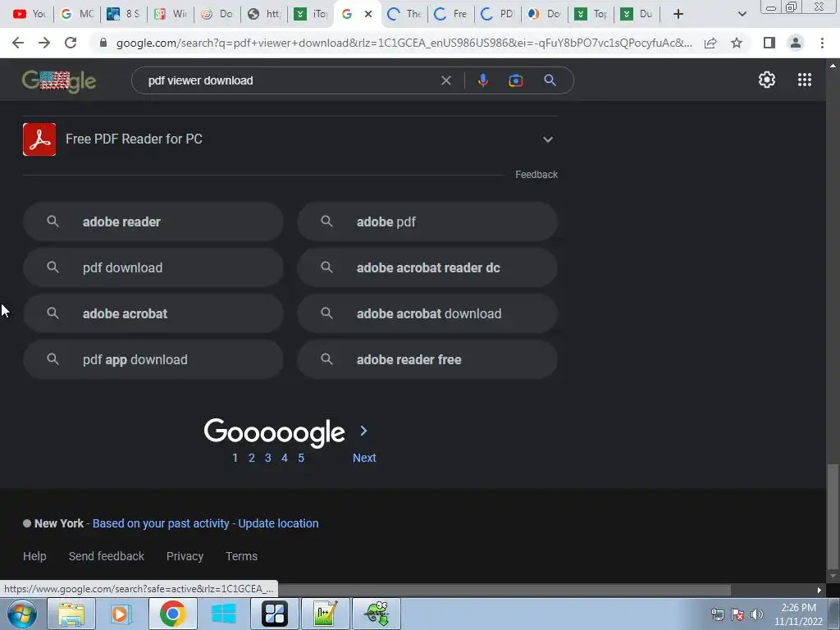Click the URL address bar
Viewport: 840px width, 630px height.
[x=403, y=43]
